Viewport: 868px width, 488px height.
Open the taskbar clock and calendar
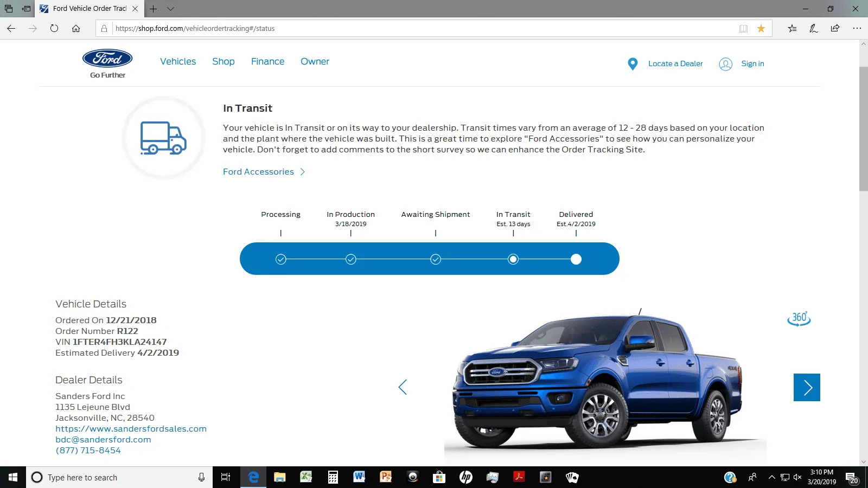821,477
